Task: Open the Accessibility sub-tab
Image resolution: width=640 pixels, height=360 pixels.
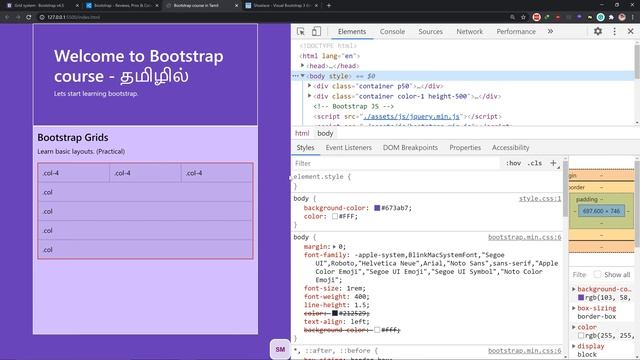Action: (x=510, y=147)
